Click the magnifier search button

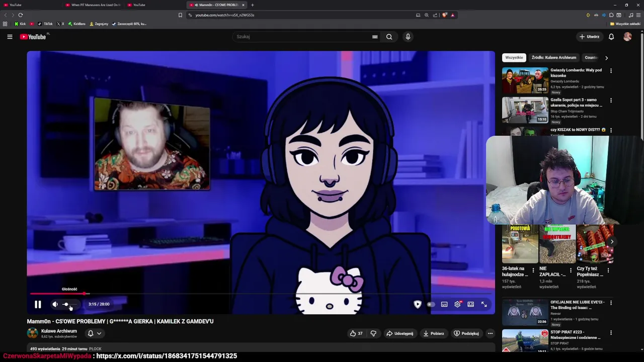pos(389,37)
